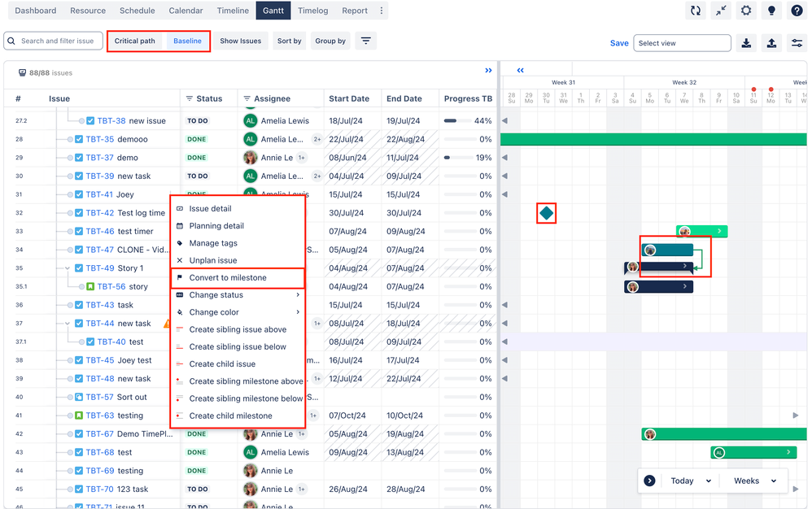Viewport: 812px width, 509px height.
Task: Click the teal TBT-47 Gantt bar
Action: pyautogui.click(x=667, y=250)
